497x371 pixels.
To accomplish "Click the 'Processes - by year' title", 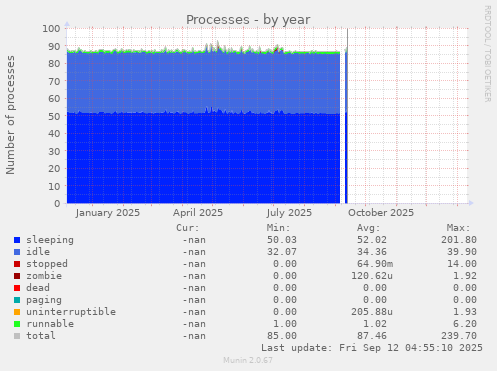I will (248, 20).
